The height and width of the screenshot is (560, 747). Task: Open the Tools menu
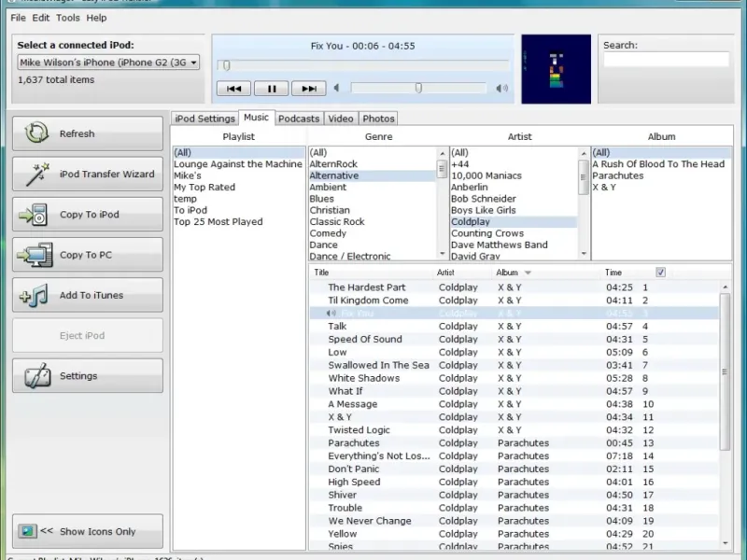67,18
